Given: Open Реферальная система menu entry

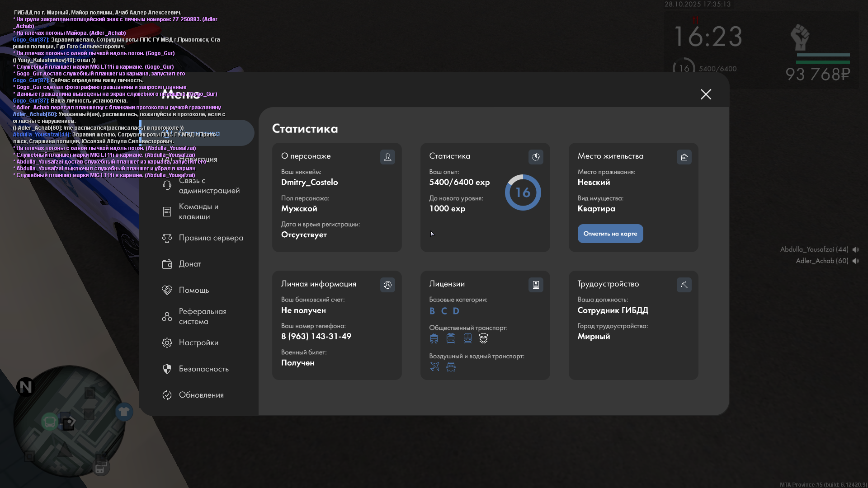Looking at the screenshot, I should pos(202,317).
